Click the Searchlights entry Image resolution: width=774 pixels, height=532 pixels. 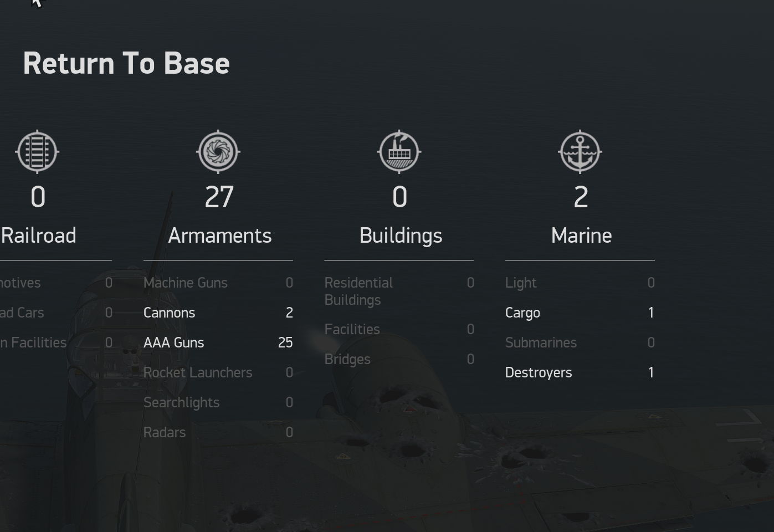pyautogui.click(x=182, y=402)
